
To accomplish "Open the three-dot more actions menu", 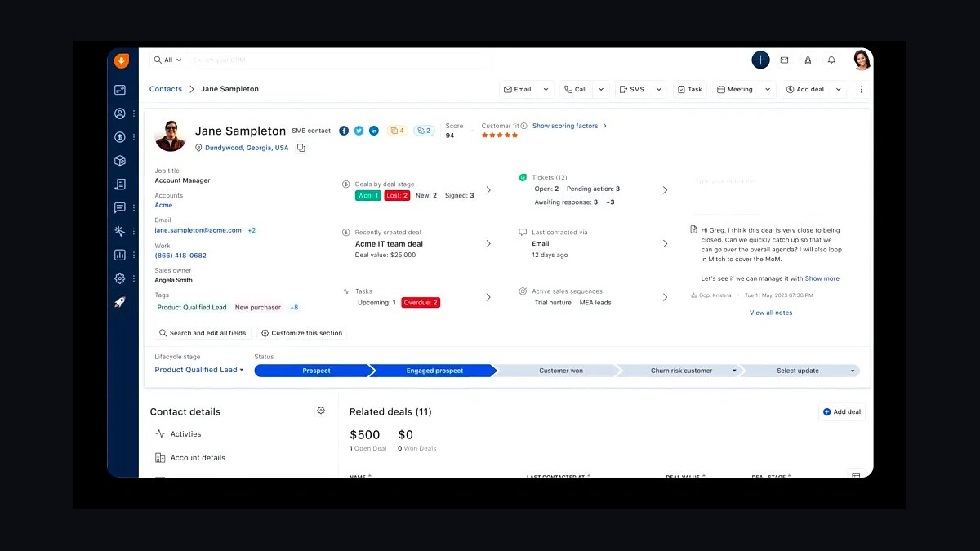I will coord(861,90).
